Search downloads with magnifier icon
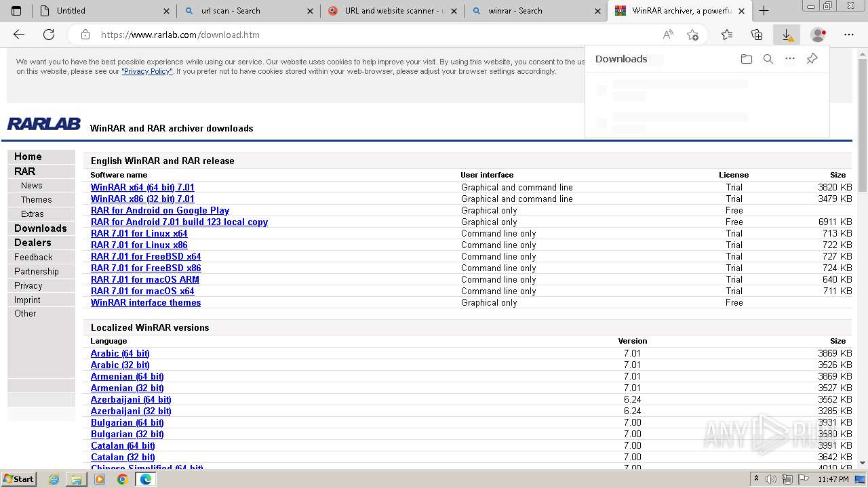This screenshot has height=488, width=868. tap(768, 59)
